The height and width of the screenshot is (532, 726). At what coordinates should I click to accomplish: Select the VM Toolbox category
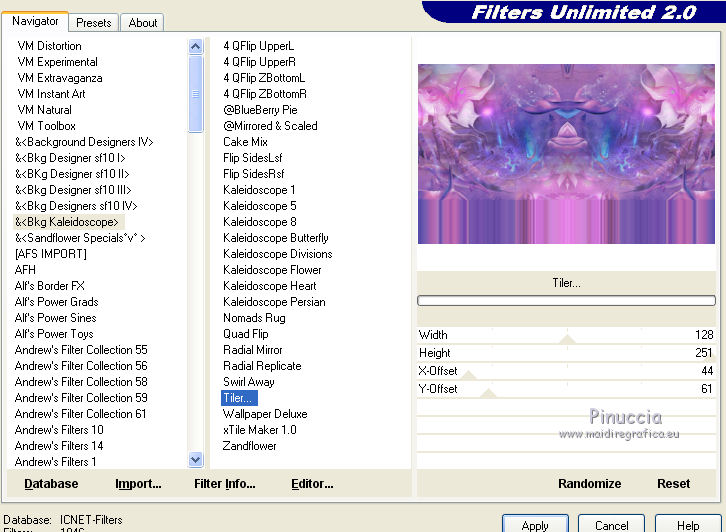coord(46,126)
